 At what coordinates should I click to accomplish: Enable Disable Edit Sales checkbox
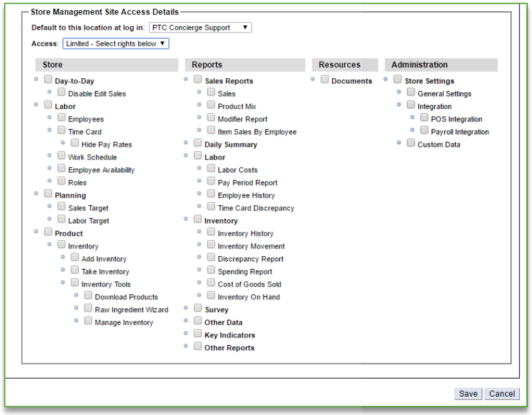coord(62,93)
